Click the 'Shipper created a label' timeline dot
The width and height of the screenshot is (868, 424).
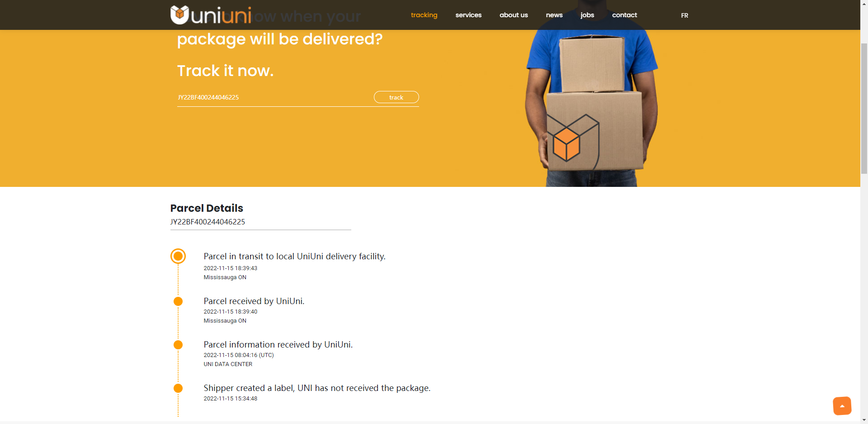tap(178, 388)
